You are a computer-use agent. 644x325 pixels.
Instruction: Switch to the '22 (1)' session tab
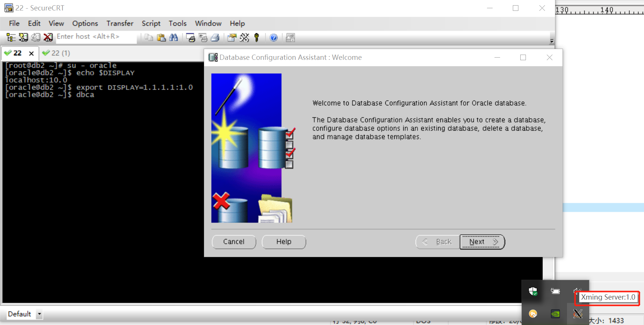pyautogui.click(x=57, y=53)
